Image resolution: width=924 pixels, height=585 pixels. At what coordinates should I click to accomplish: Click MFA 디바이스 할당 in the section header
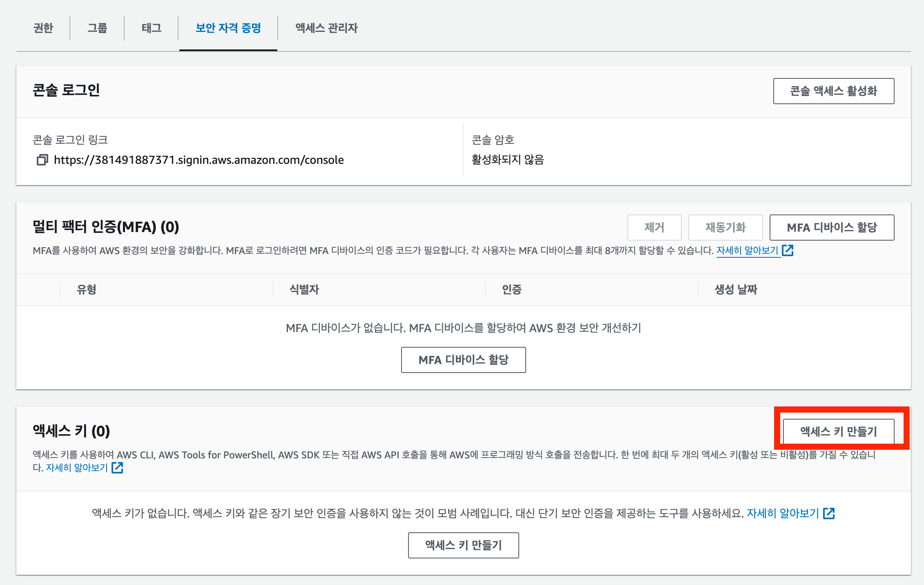click(832, 228)
